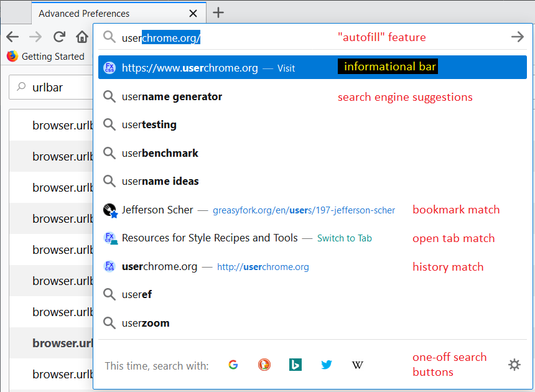Click the magnifier icon in the address bar
The width and height of the screenshot is (535, 392).
109,37
